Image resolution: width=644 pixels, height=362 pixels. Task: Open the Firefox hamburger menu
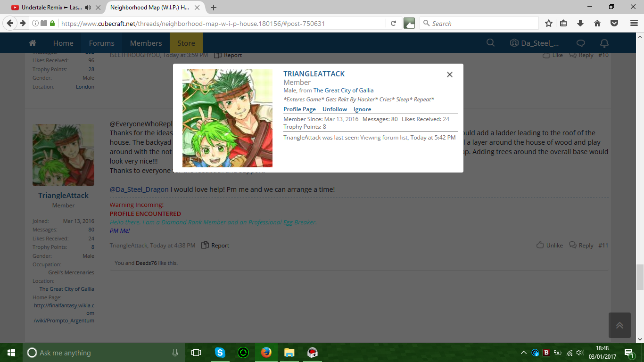pos(634,24)
